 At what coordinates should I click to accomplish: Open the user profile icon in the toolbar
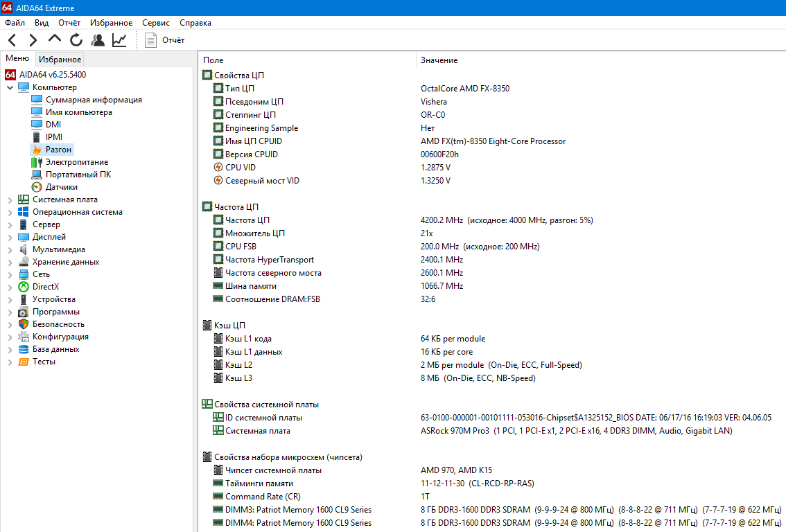[98, 40]
